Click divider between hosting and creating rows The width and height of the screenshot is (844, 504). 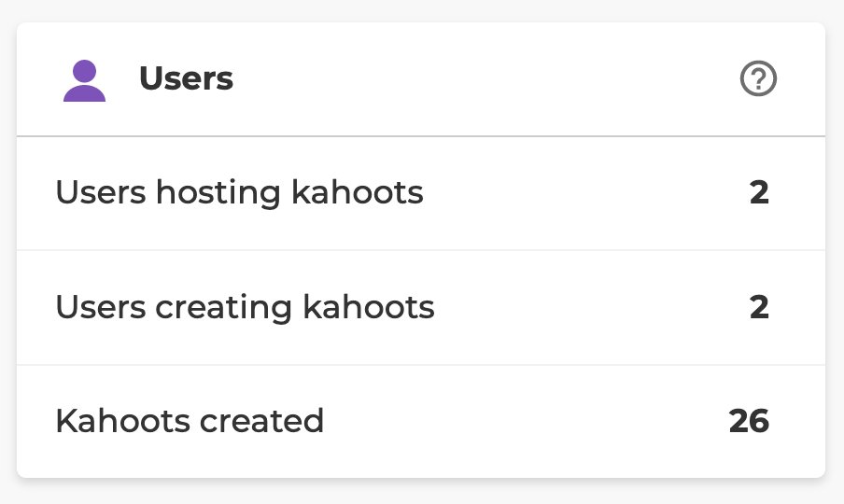coord(420,250)
